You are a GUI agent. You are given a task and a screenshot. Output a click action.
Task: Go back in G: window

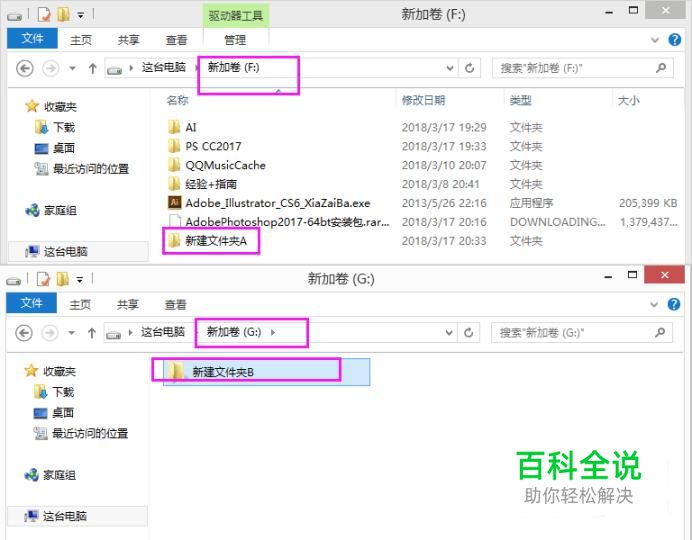(x=24, y=333)
